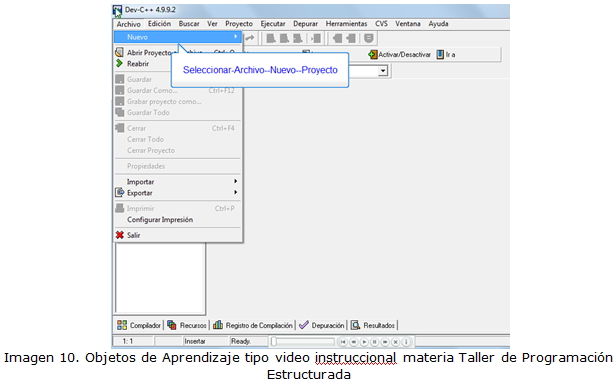Click the green Reabrir arrow icon

[x=119, y=63]
